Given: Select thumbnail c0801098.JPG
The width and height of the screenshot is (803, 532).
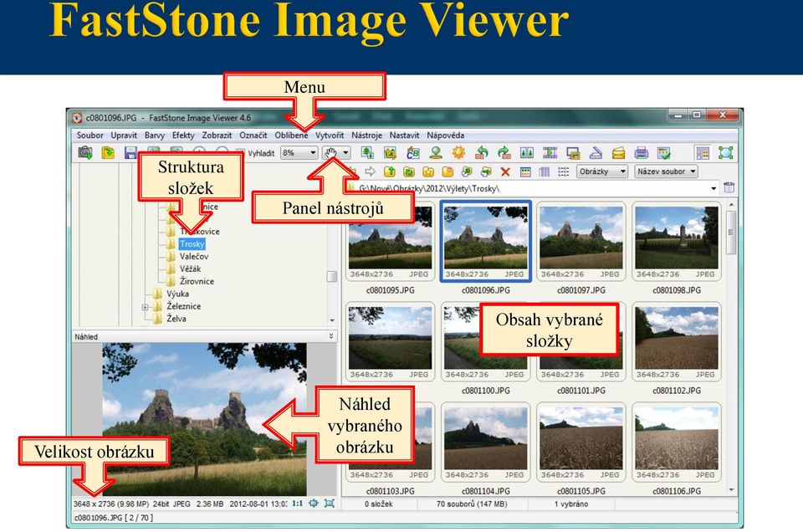Looking at the screenshot, I should pyautogui.click(x=677, y=241).
